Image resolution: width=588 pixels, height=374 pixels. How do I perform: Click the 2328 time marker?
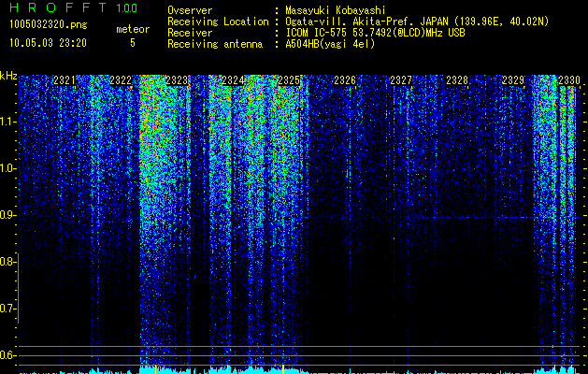(457, 80)
